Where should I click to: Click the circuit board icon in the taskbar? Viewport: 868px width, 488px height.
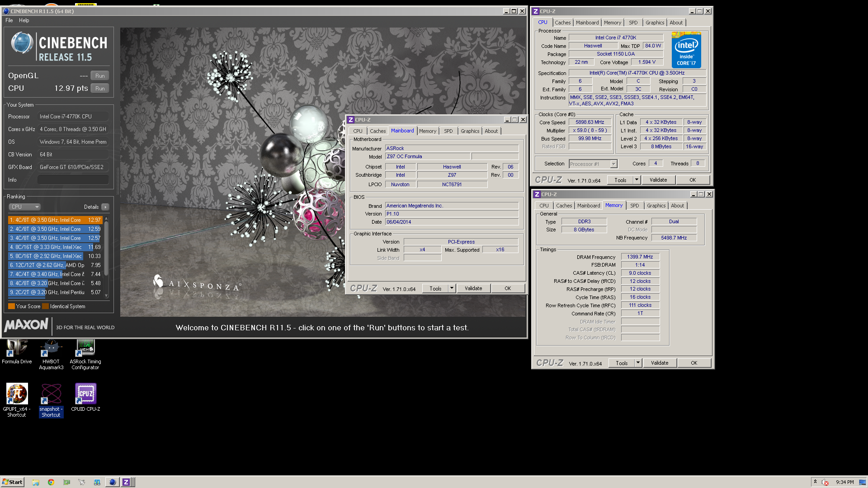coord(66,482)
